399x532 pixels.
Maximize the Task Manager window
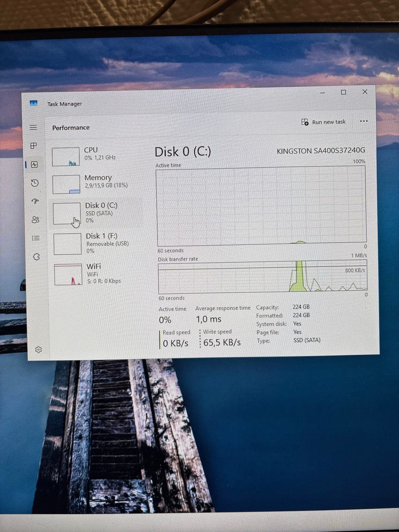pos(343,92)
